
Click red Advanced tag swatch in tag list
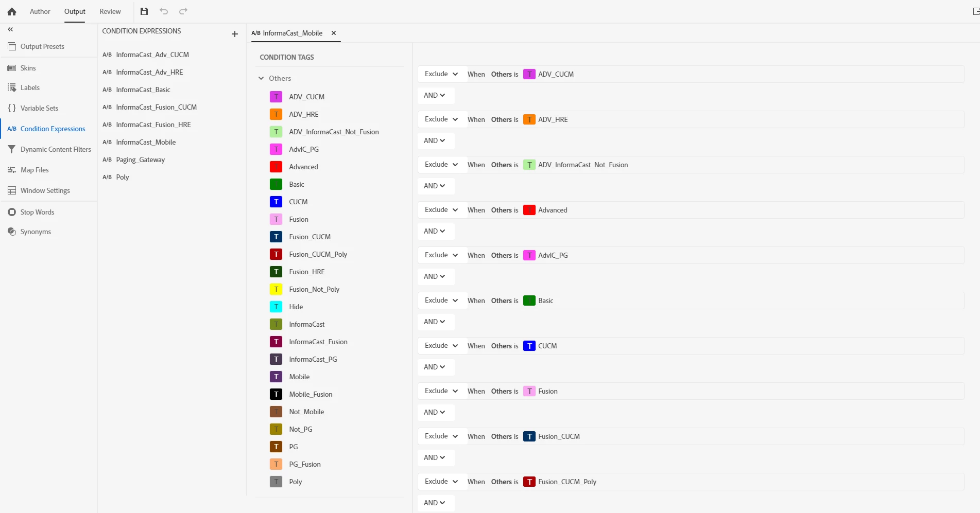coord(276,167)
